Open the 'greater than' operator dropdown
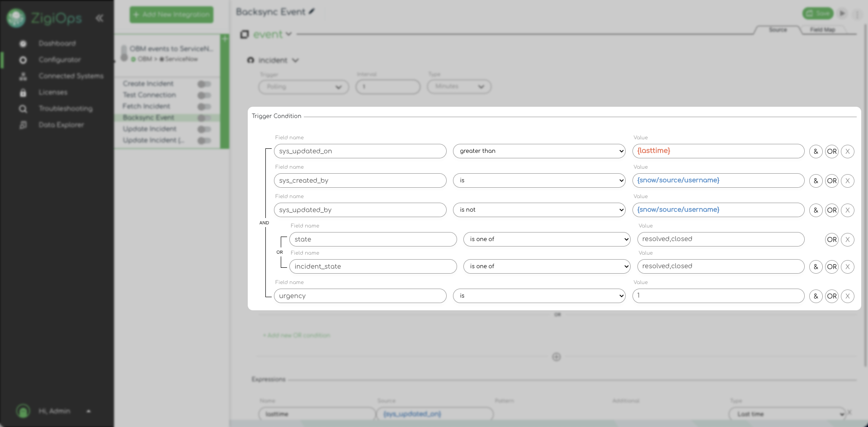The image size is (868, 427). click(539, 151)
